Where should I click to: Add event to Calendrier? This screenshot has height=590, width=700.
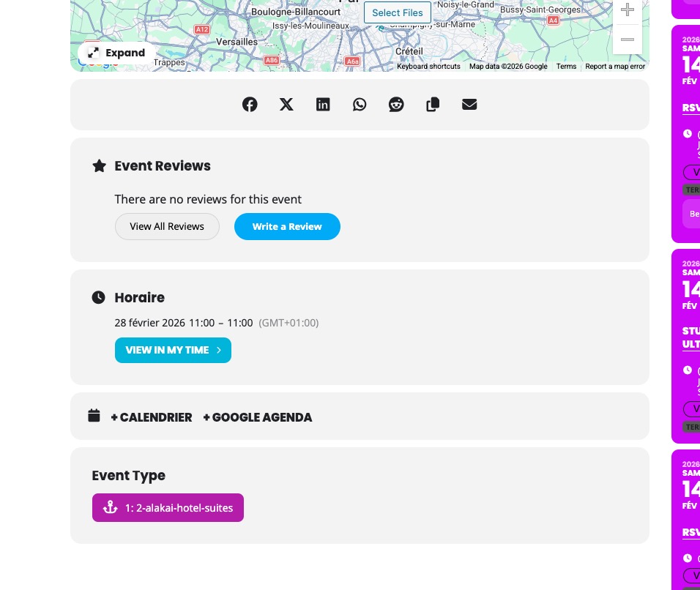pyautogui.click(x=152, y=417)
